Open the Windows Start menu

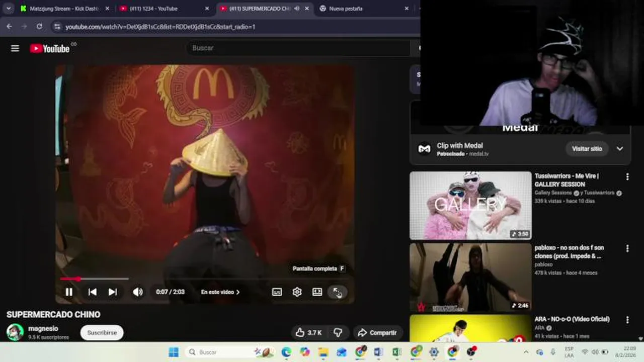point(174,352)
